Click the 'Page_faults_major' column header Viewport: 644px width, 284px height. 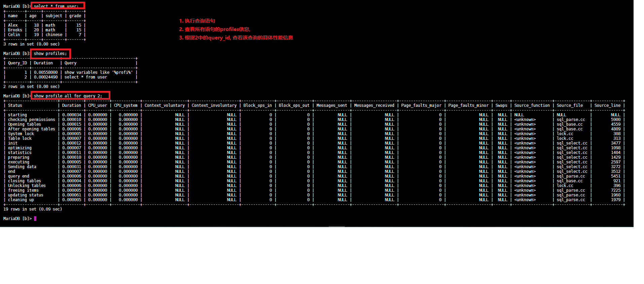[421, 105]
